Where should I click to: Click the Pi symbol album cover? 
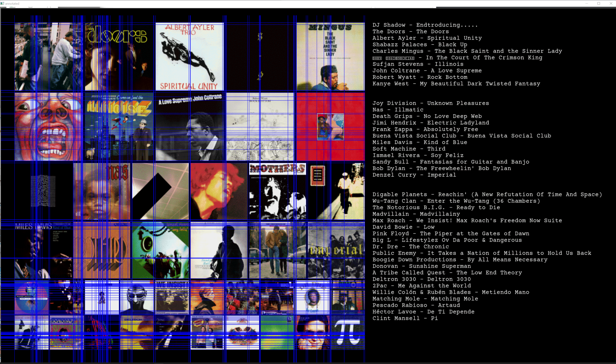click(348, 333)
